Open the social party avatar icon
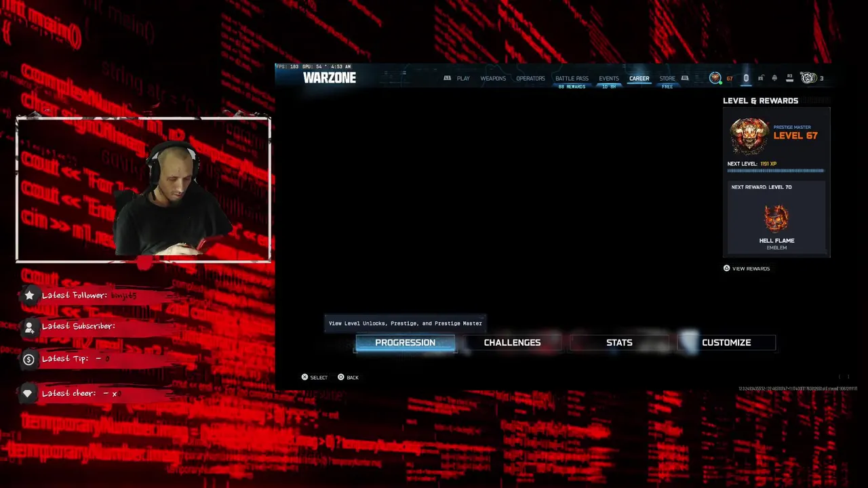This screenshot has height=488, width=868. tap(808, 78)
